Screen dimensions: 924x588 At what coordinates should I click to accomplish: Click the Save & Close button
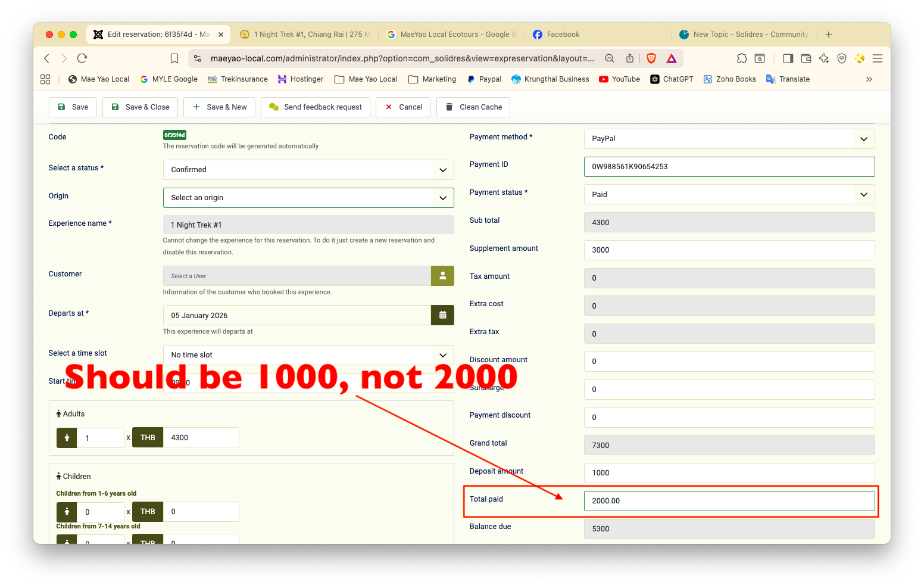[x=141, y=107]
